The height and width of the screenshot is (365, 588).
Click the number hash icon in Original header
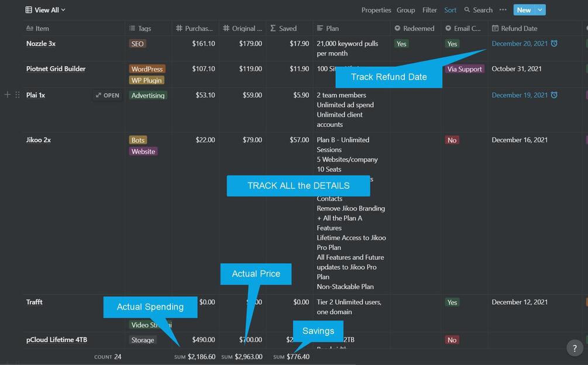click(x=226, y=29)
